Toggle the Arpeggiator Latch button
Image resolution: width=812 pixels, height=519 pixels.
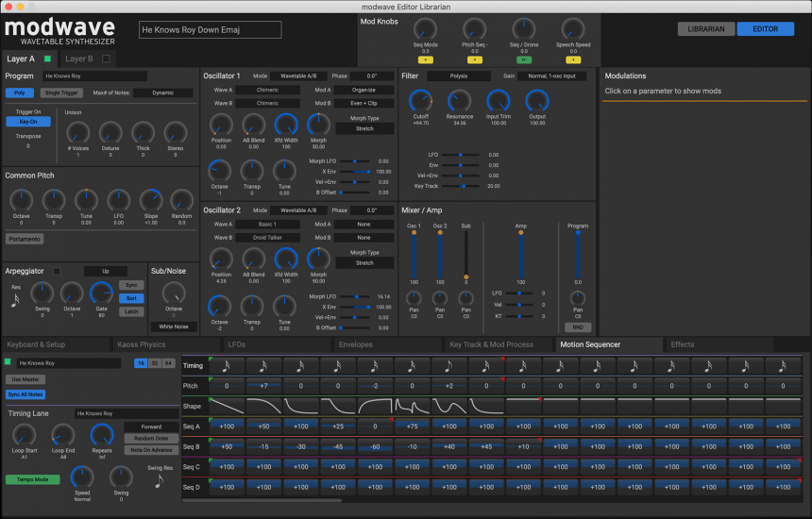131,311
